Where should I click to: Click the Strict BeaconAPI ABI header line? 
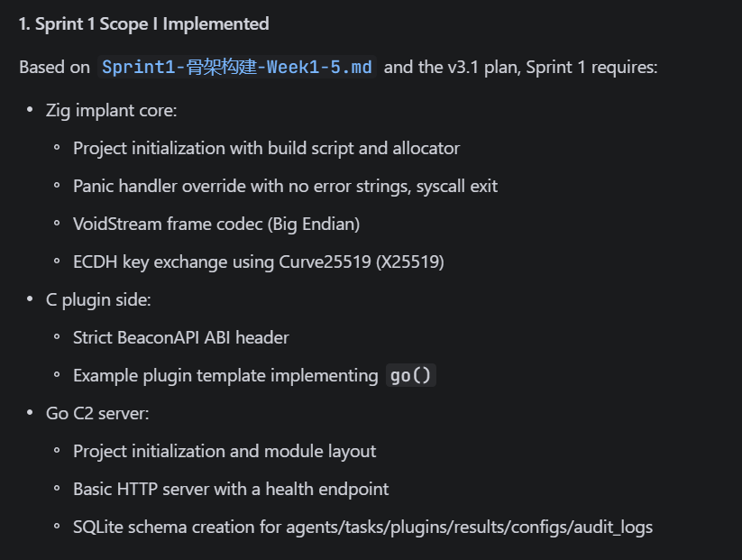pyautogui.click(x=180, y=337)
